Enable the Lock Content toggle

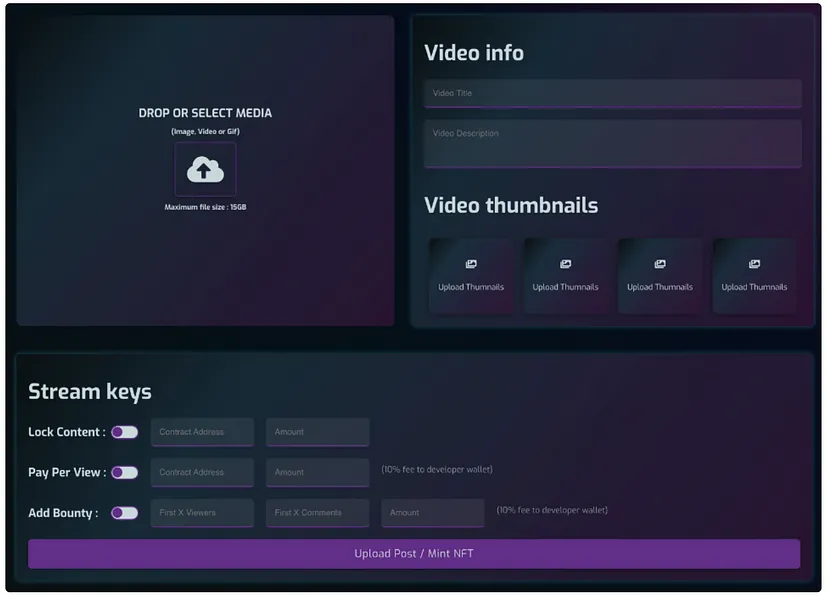pos(125,432)
